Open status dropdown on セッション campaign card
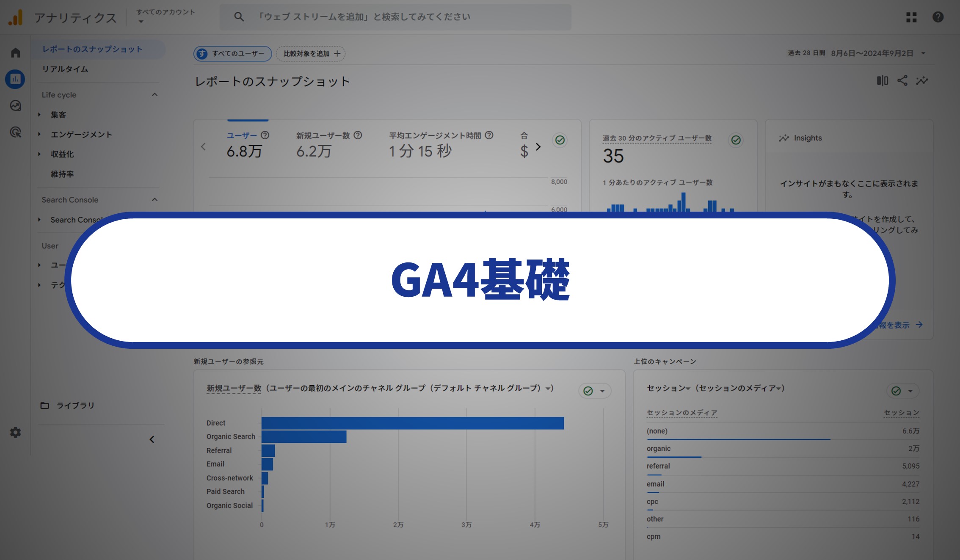 tap(910, 391)
